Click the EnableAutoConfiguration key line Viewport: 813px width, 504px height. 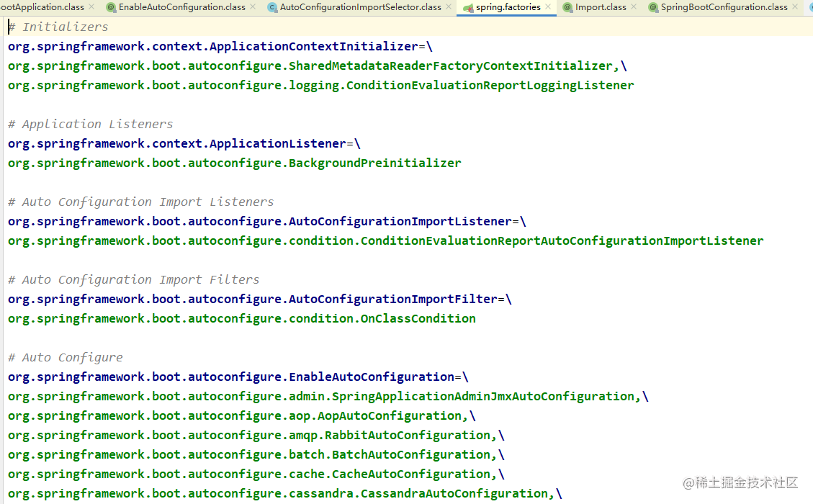(238, 377)
